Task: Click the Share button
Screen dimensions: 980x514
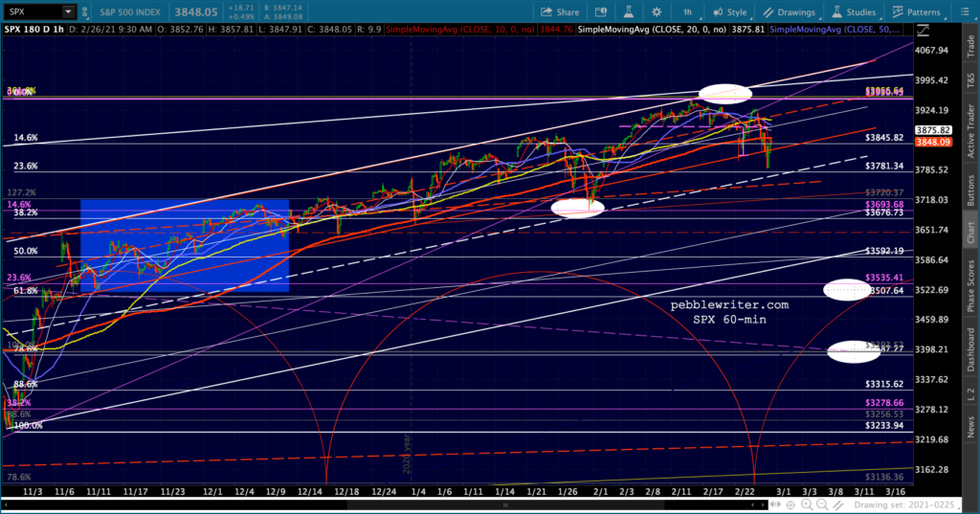Action: pyautogui.click(x=560, y=11)
